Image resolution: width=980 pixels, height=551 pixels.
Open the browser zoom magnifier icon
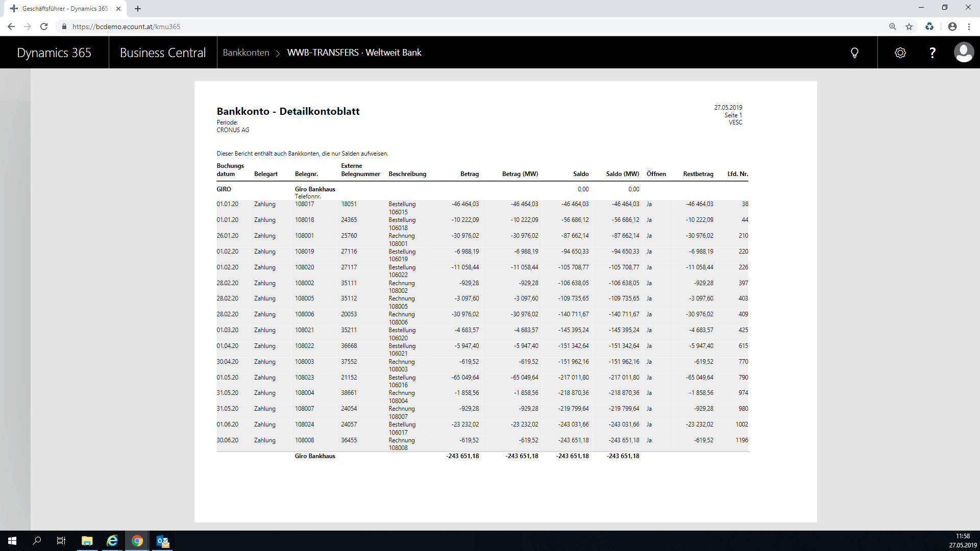point(893,27)
